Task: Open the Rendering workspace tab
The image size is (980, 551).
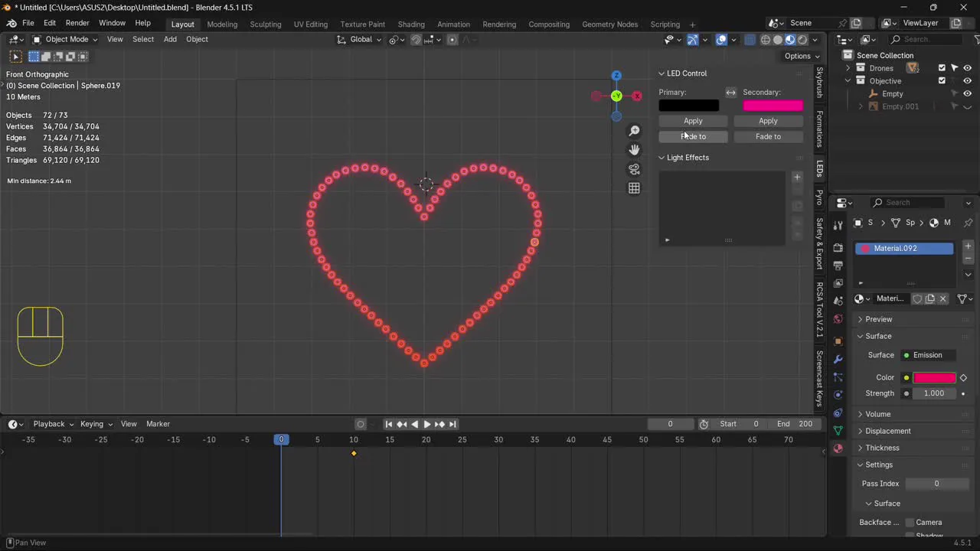Action: pyautogui.click(x=499, y=24)
